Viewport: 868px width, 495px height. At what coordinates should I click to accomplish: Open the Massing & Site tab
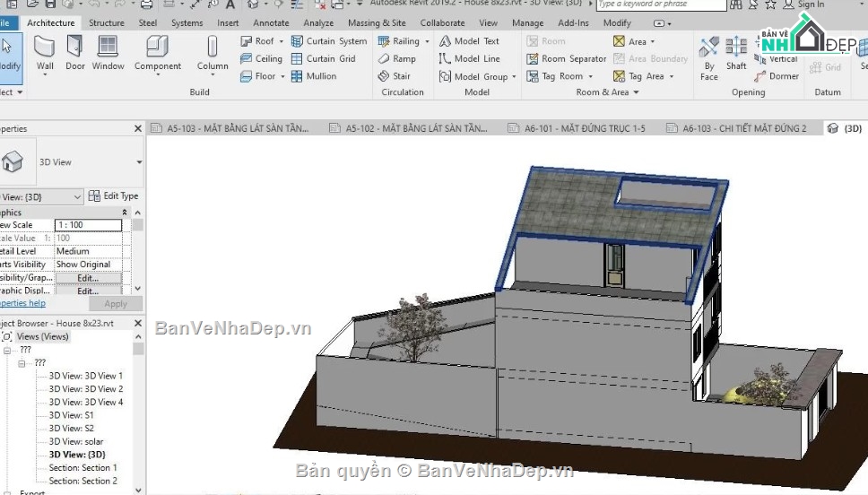[x=377, y=22]
